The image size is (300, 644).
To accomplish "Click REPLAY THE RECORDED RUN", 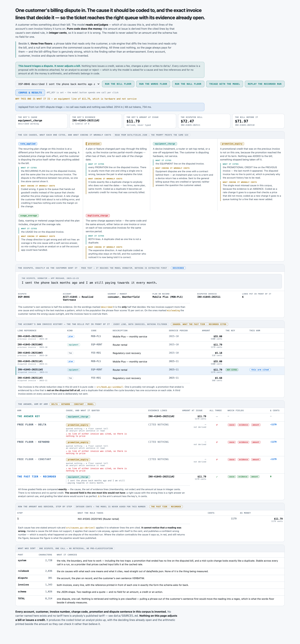I will 265,84.
